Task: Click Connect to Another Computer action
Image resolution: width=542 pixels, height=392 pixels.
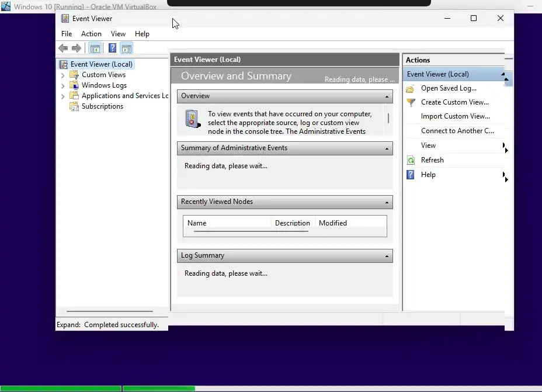Action: tap(457, 131)
